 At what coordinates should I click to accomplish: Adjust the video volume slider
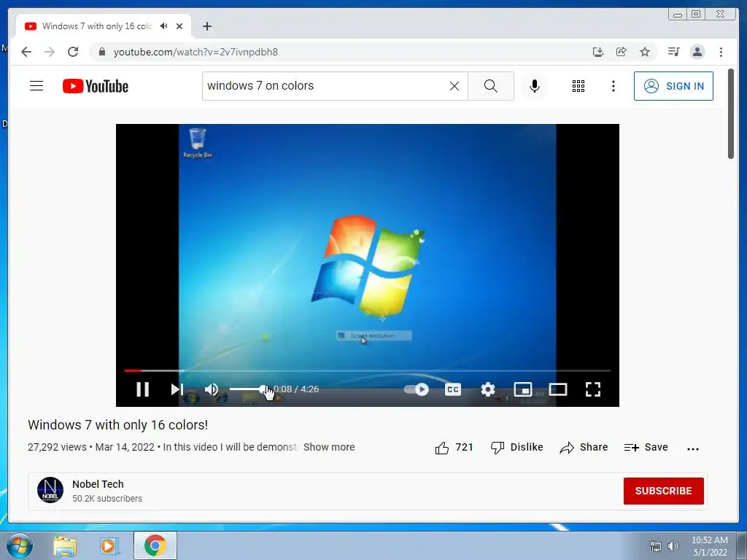tap(248, 389)
